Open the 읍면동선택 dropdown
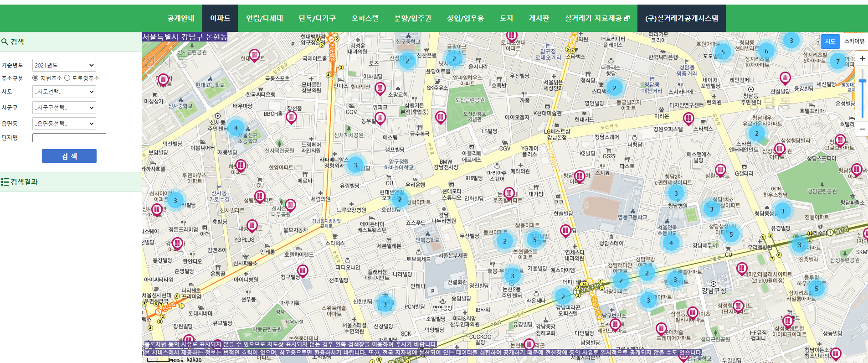This screenshot has height=363, width=868. [x=64, y=124]
